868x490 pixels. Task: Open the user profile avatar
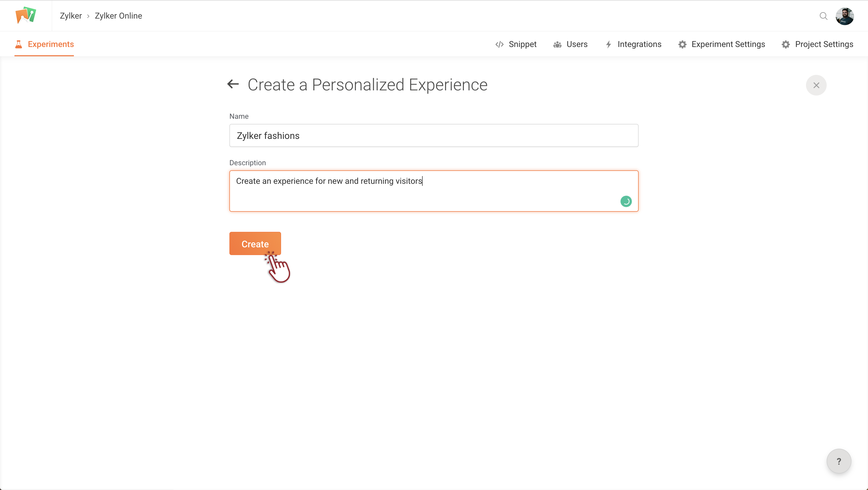point(844,16)
